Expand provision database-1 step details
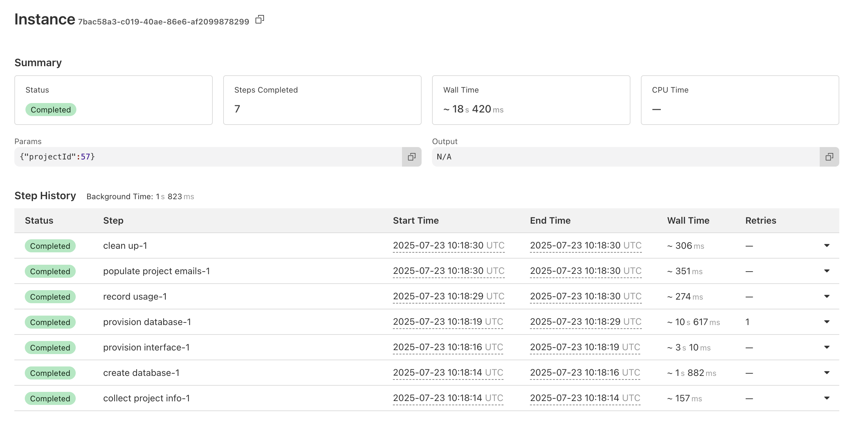 [827, 322]
